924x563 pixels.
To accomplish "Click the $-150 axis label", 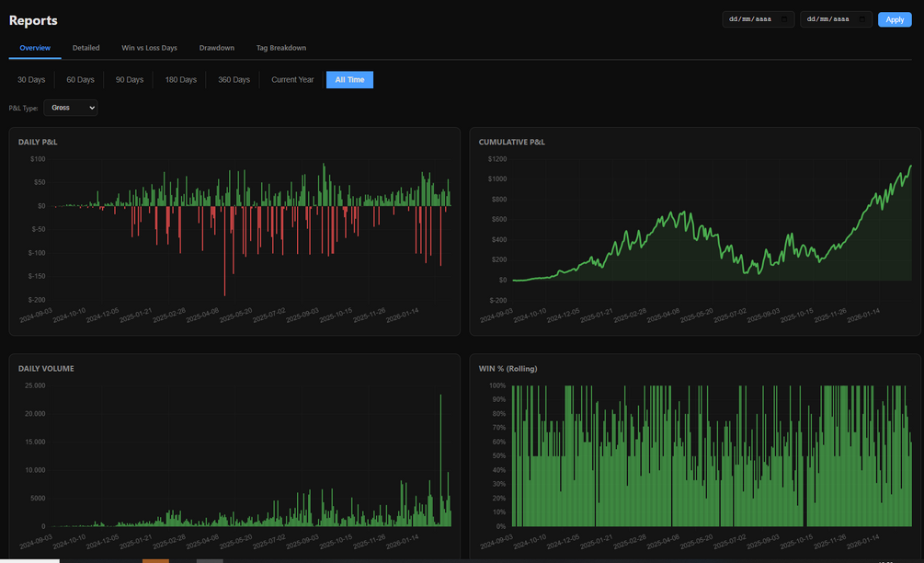I will point(37,277).
